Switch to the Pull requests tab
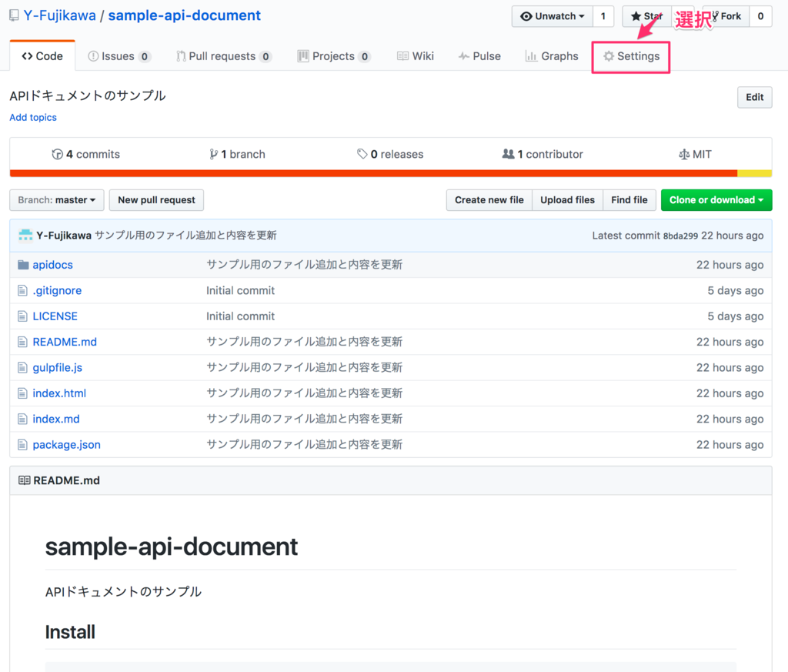This screenshot has width=788, height=672. point(224,56)
